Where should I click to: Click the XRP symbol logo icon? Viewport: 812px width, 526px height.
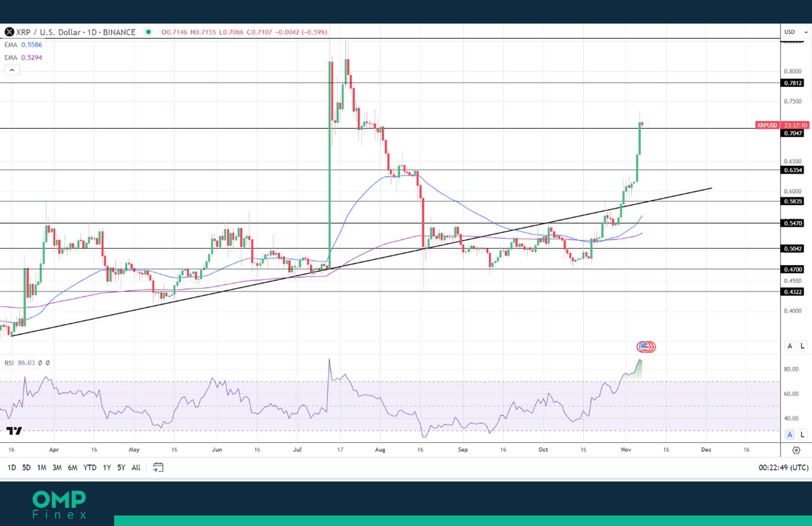point(9,32)
